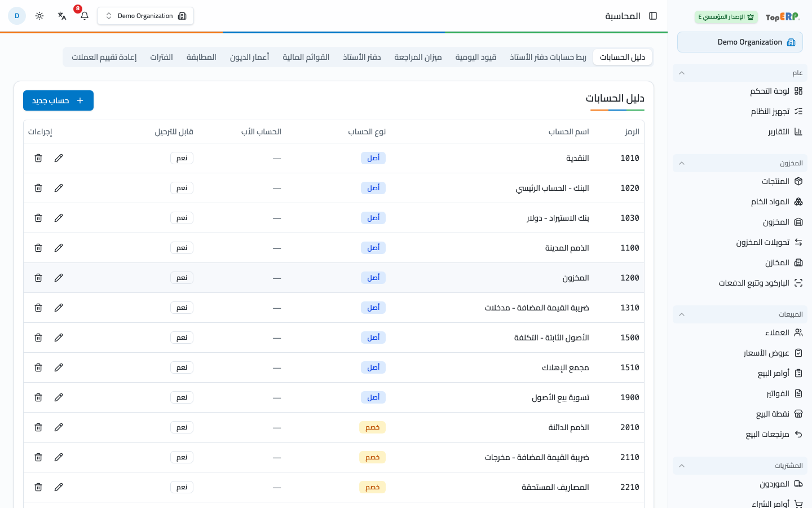This screenshot has height=508, width=812.
Task: Edit account 2010 الذمم الدائنة
Action: point(59,427)
